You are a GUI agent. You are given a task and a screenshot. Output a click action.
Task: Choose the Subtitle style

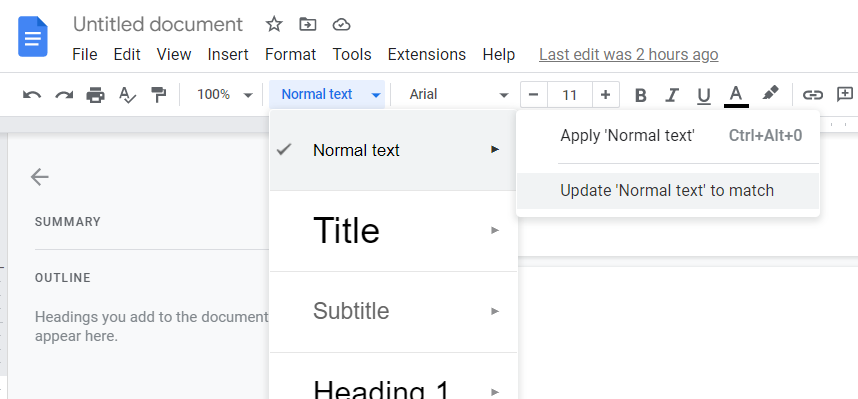click(393, 311)
